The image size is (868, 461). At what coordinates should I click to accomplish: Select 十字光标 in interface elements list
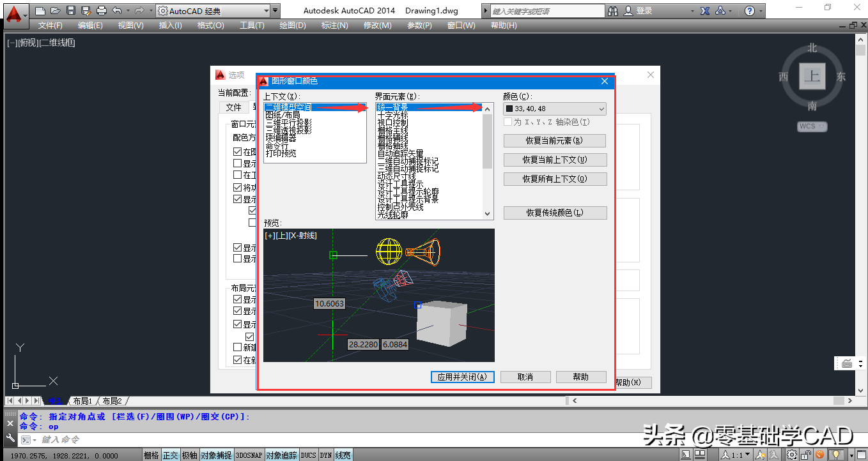click(392, 115)
